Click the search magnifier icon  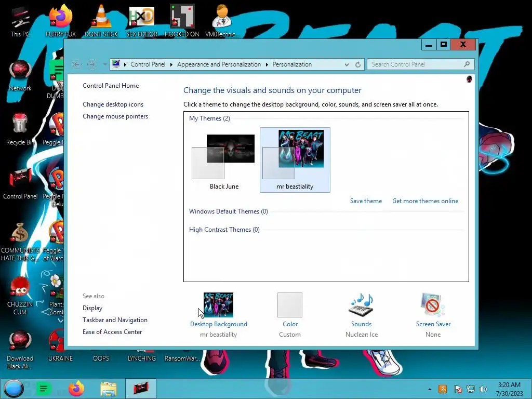pos(467,64)
